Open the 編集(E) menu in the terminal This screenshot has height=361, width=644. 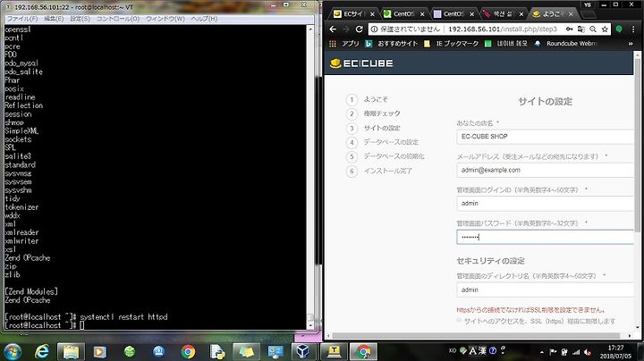54,19
